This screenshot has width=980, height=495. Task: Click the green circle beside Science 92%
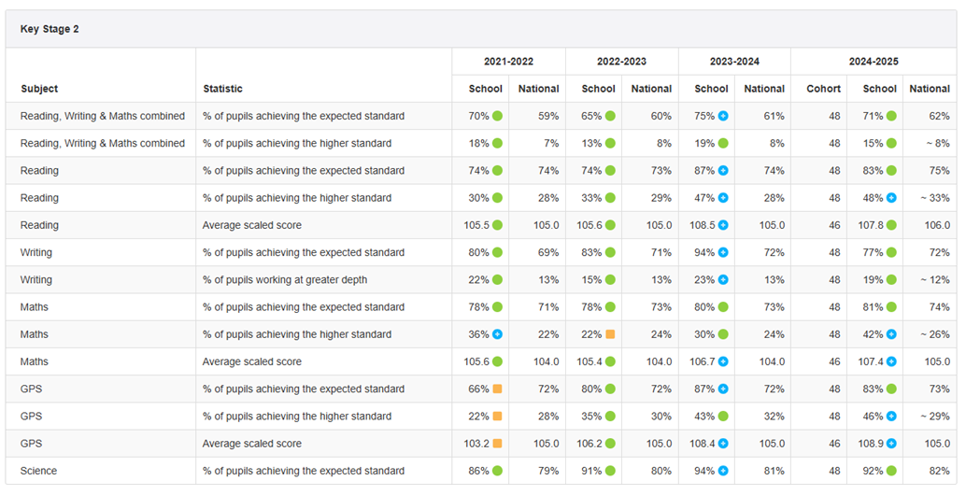[x=891, y=471]
